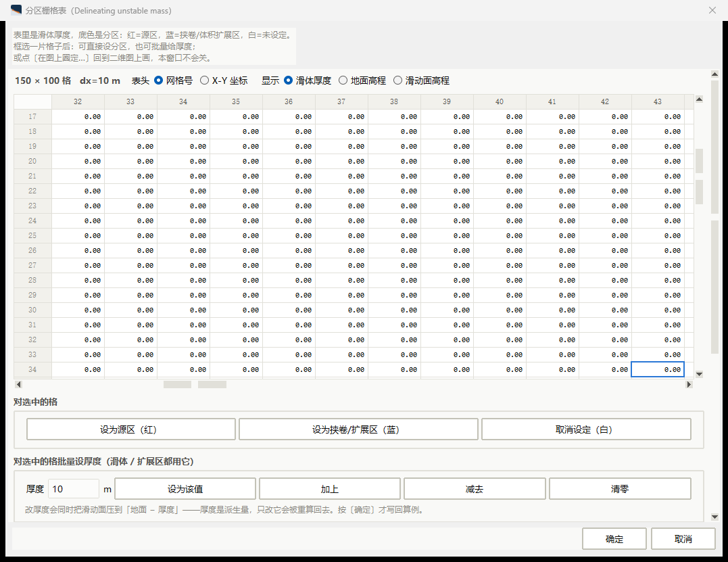
Task: Click the cell at row 18, column 38
Action: pyautogui.click(x=394, y=131)
